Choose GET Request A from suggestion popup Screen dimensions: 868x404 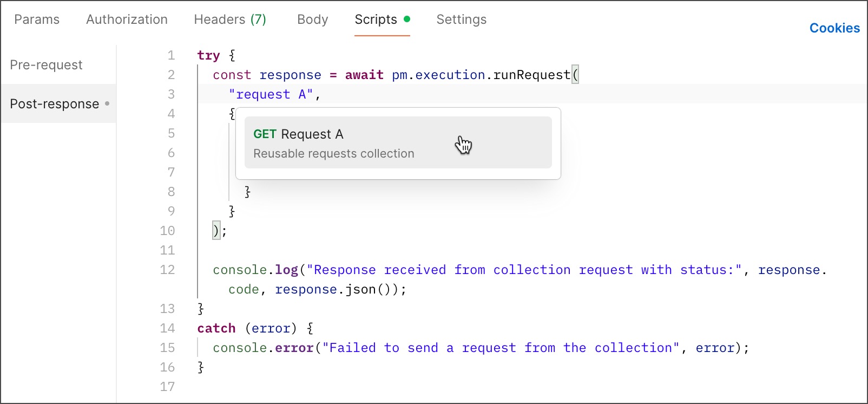(398, 143)
